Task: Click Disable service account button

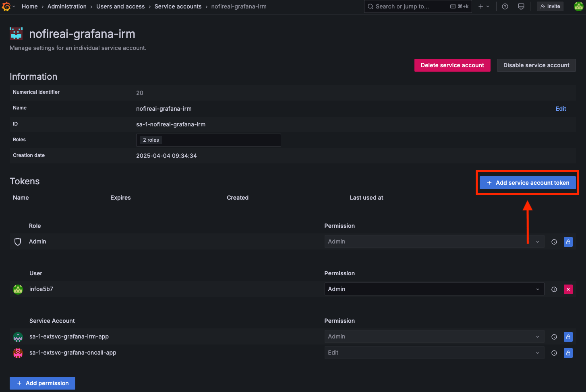Action: 536,65
